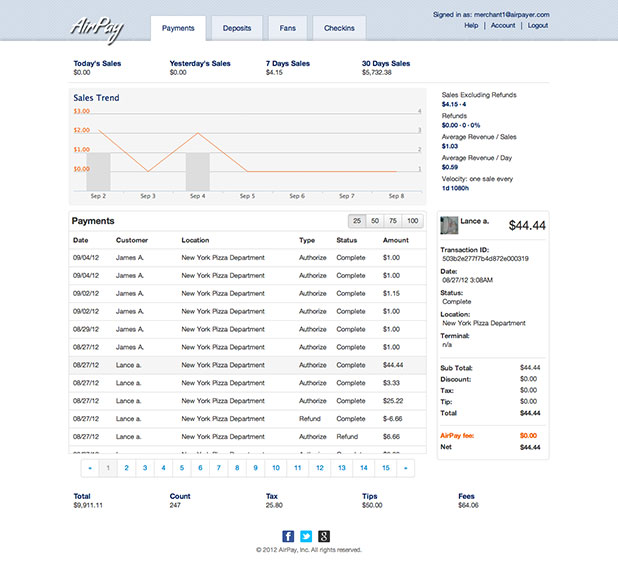618x575 pixels.
Task: Click Today's Sales heading
Action: pyautogui.click(x=97, y=63)
